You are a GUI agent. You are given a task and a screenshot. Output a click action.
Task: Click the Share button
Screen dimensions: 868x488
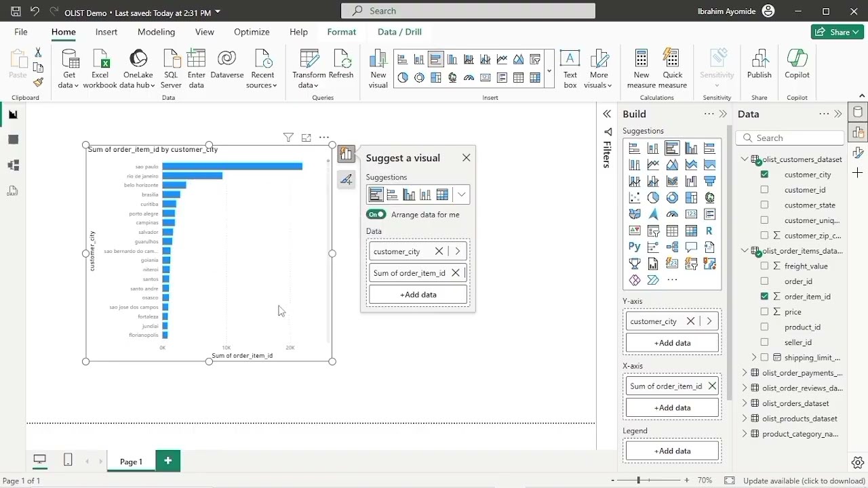point(837,32)
